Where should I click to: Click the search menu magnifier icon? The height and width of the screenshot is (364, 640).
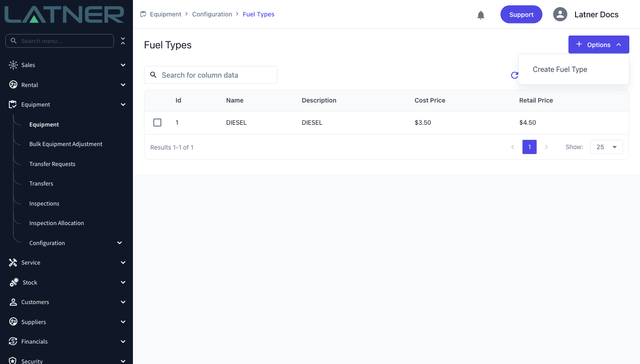(x=14, y=41)
